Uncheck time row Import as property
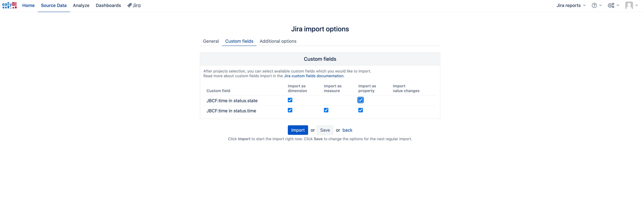 pyautogui.click(x=361, y=110)
